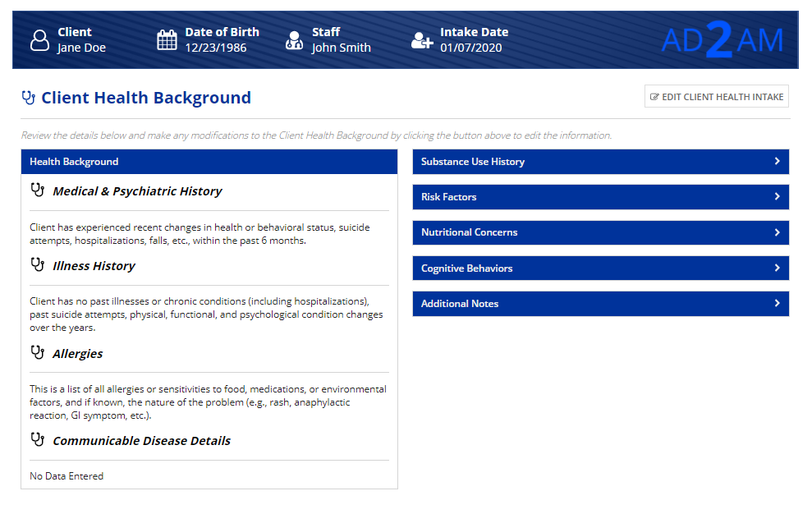Click the 'Intake Date' header label
The width and height of the screenshot is (812, 514).
[x=475, y=32]
